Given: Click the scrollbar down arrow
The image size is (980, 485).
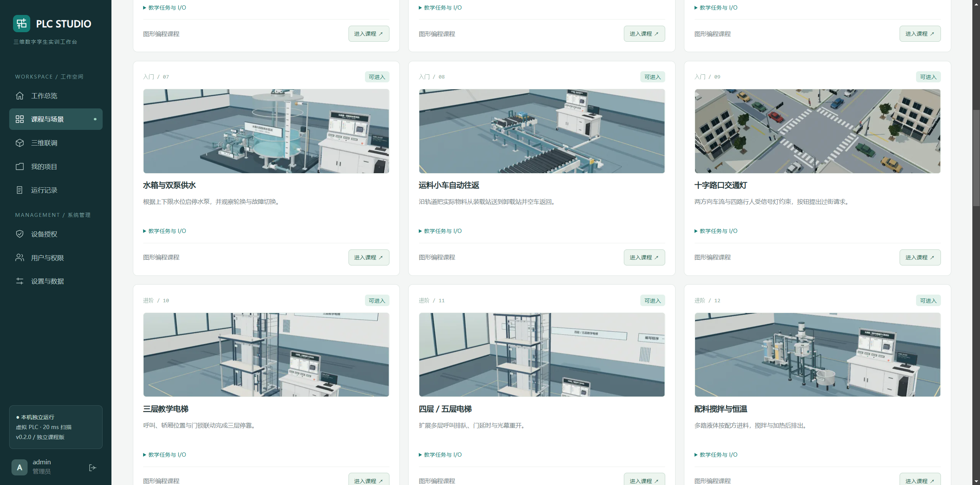Looking at the screenshot, I should (x=976, y=482).
